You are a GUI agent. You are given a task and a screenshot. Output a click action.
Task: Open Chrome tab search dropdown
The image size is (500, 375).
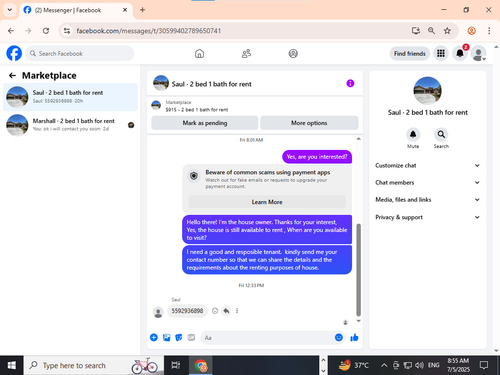(x=10, y=10)
